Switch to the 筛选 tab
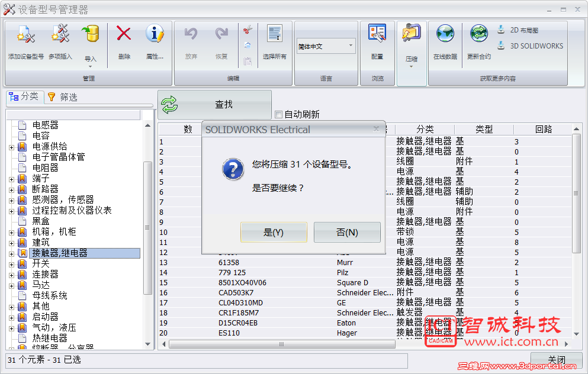The width and height of the screenshot is (588, 374). pyautogui.click(x=63, y=97)
